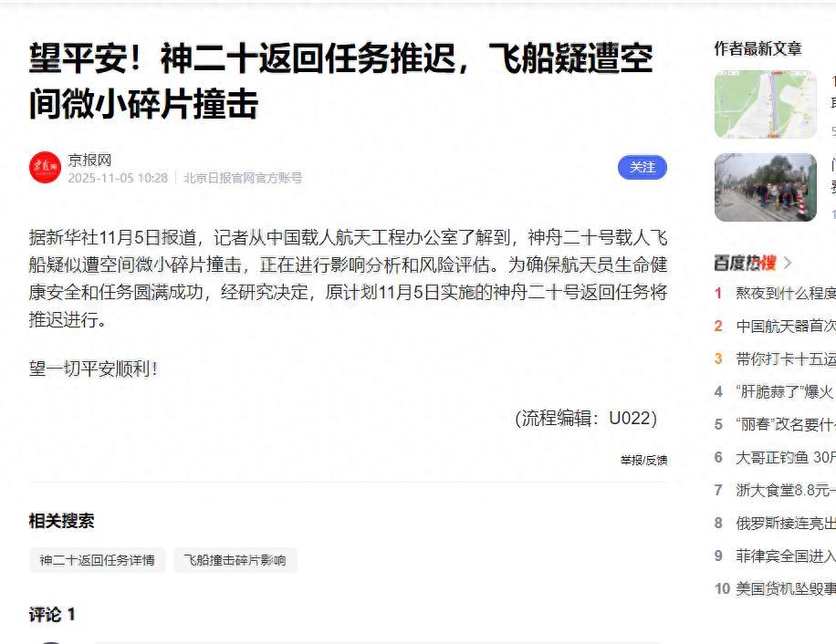Open related search 神二十返回任务详情
836x644 pixels.
[x=98, y=561]
